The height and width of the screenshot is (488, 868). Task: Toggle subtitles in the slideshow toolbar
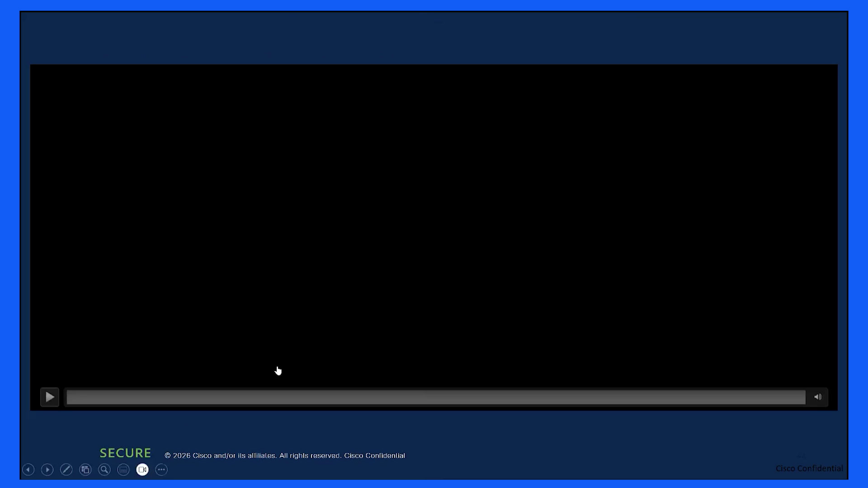pyautogui.click(x=123, y=470)
